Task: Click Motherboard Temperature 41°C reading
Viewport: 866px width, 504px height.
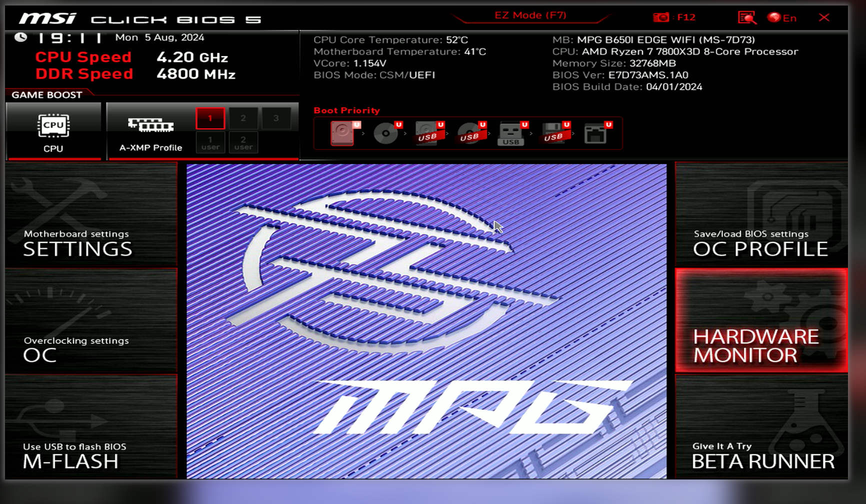Action: [399, 51]
